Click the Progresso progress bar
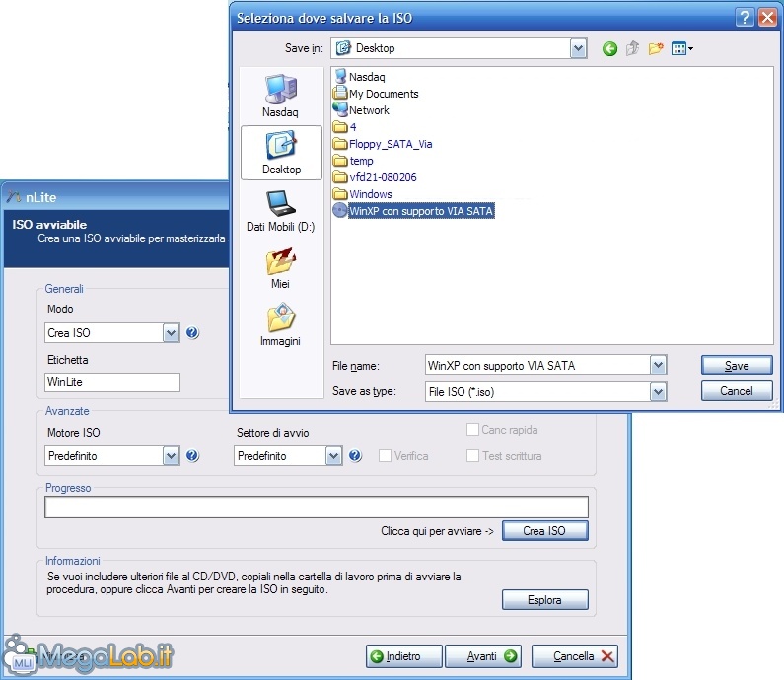This screenshot has width=784, height=680. (317, 508)
